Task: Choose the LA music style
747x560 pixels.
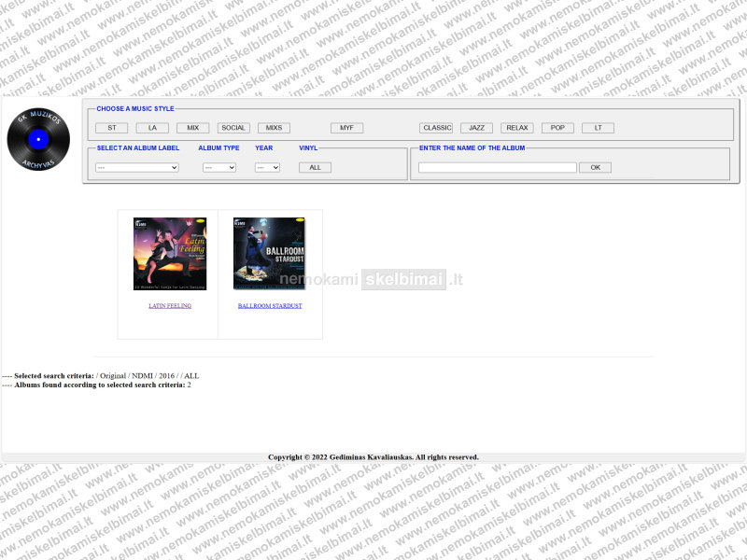Action: (x=152, y=128)
